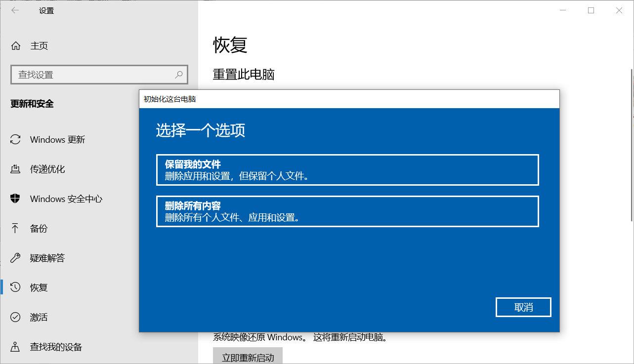
Task: Maximize the Settings window
Action: pyautogui.click(x=591, y=10)
